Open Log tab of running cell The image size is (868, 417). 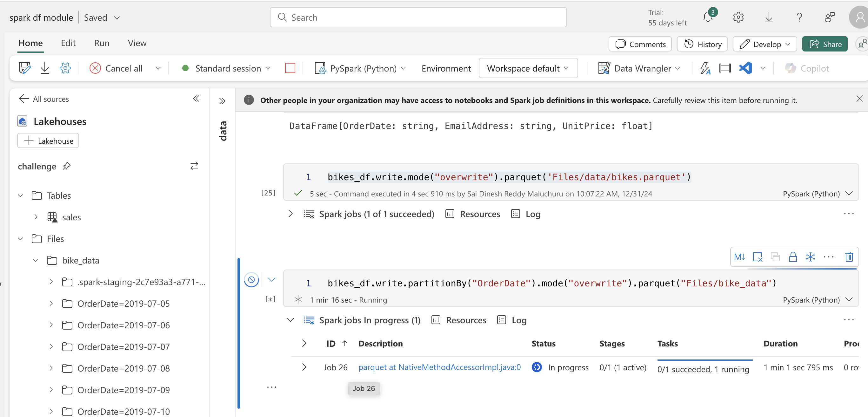click(511, 320)
